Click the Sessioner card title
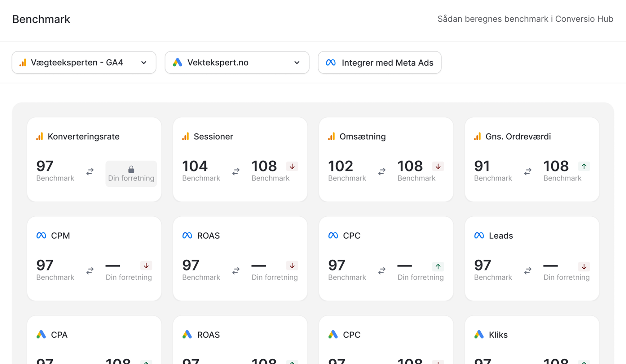The image size is (626, 364). 214,136
